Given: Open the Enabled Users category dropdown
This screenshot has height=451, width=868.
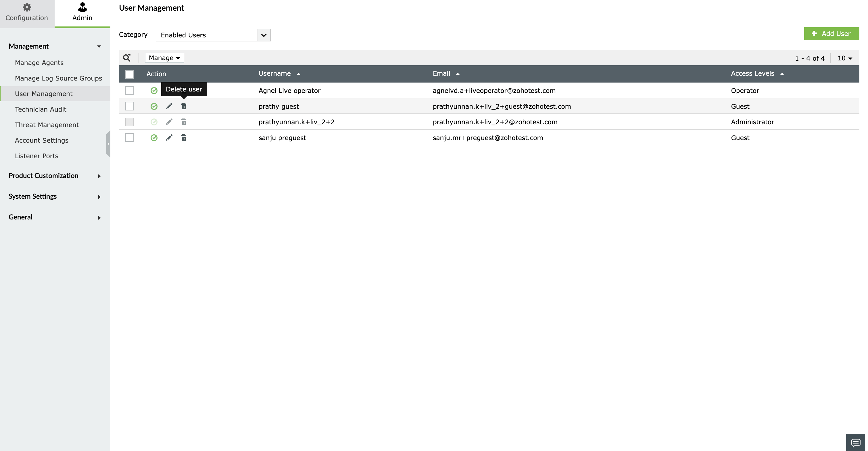Looking at the screenshot, I should point(213,35).
